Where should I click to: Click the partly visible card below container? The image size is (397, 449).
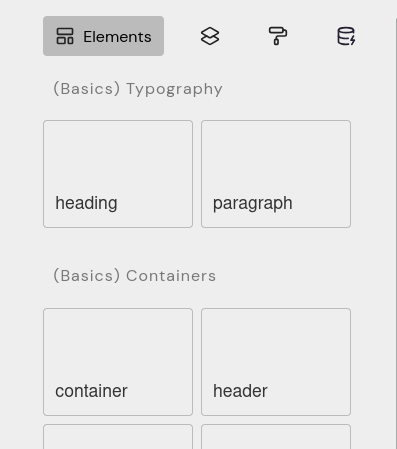click(118, 437)
